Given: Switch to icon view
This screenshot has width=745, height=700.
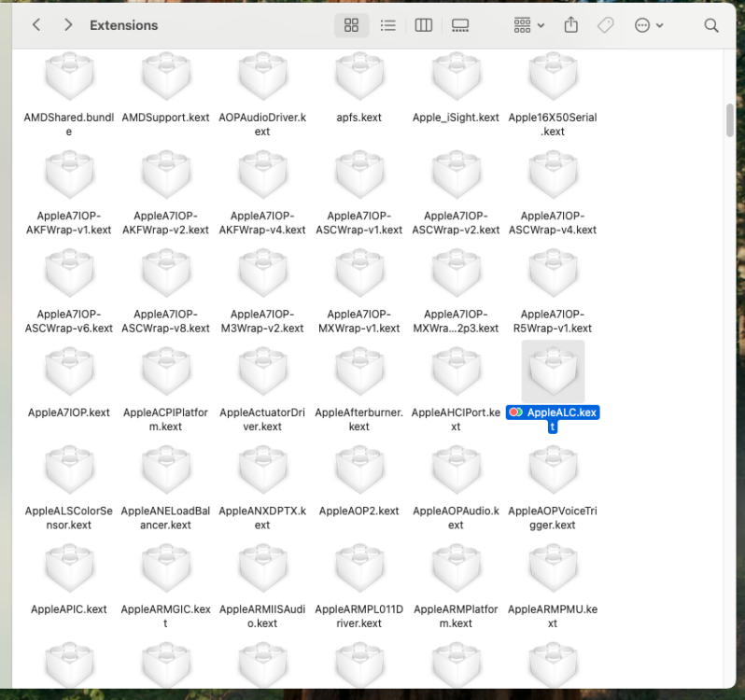Looking at the screenshot, I should point(351,25).
